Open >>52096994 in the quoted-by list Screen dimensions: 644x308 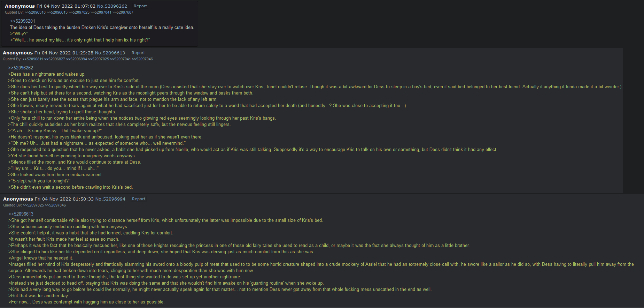[x=77, y=59]
